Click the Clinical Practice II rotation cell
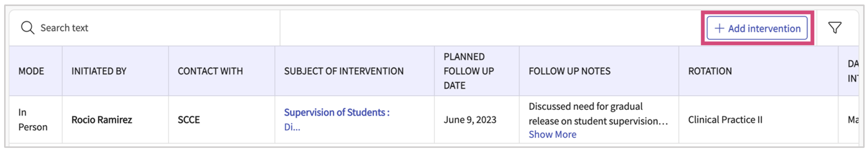 [725, 120]
